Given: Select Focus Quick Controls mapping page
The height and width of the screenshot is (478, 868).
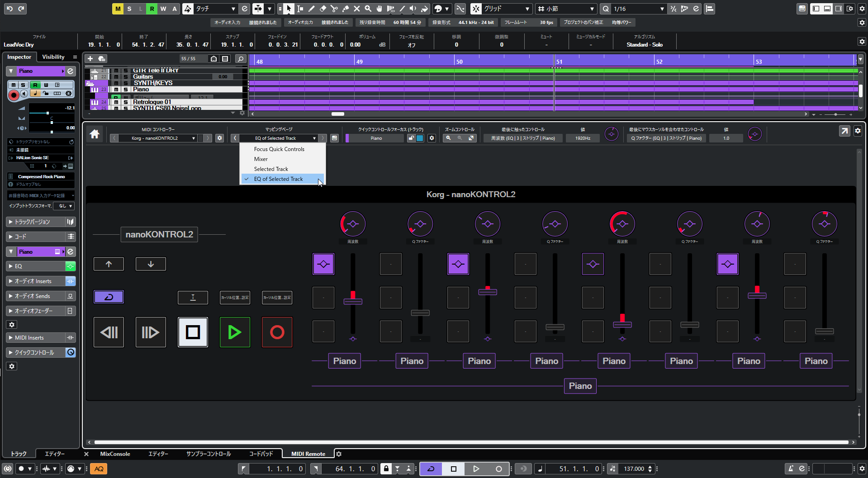Looking at the screenshot, I should [282, 149].
